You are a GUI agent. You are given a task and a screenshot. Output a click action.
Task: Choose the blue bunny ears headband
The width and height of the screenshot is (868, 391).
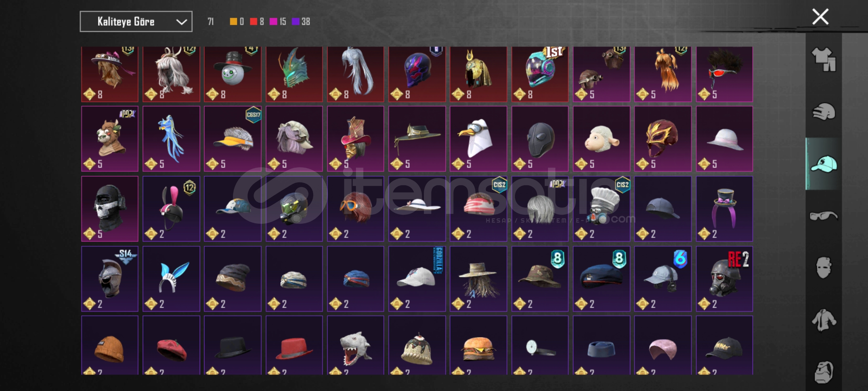pos(171,279)
